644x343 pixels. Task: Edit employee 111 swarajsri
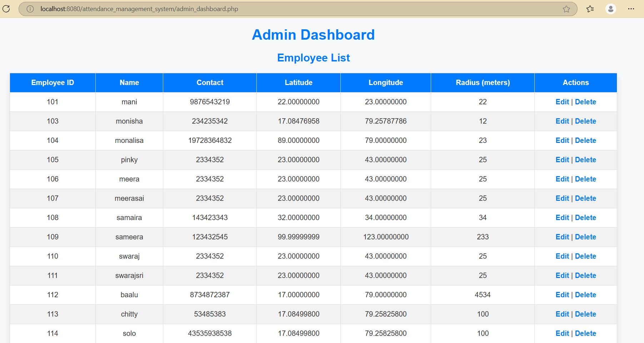(x=562, y=275)
